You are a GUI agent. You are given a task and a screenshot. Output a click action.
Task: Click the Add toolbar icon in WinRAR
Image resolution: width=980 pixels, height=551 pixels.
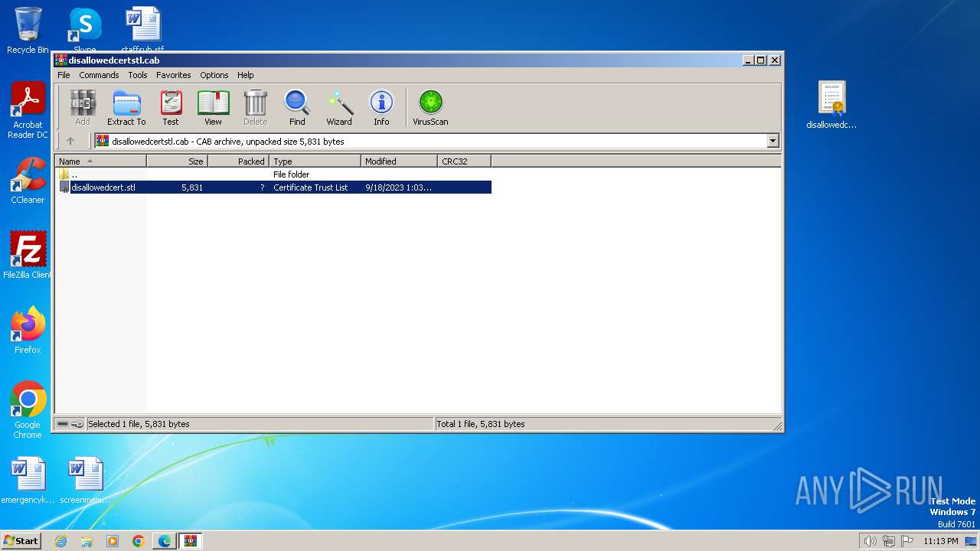(x=83, y=108)
